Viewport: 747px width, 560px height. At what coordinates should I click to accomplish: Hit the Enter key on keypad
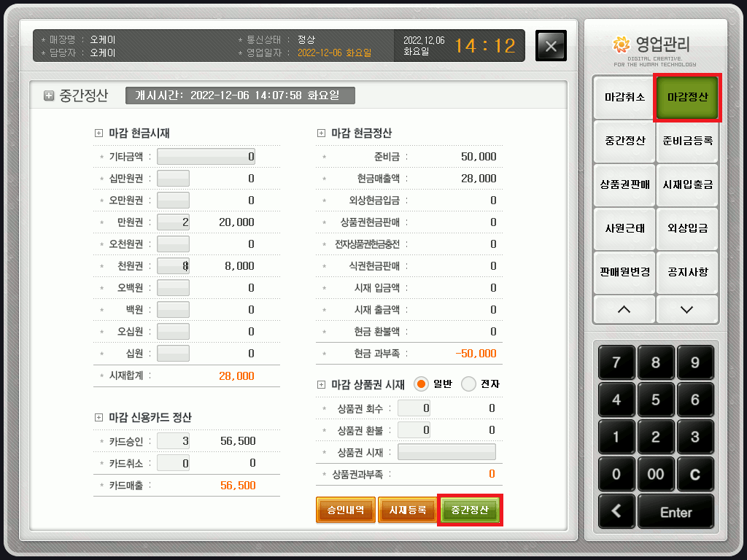click(x=676, y=512)
